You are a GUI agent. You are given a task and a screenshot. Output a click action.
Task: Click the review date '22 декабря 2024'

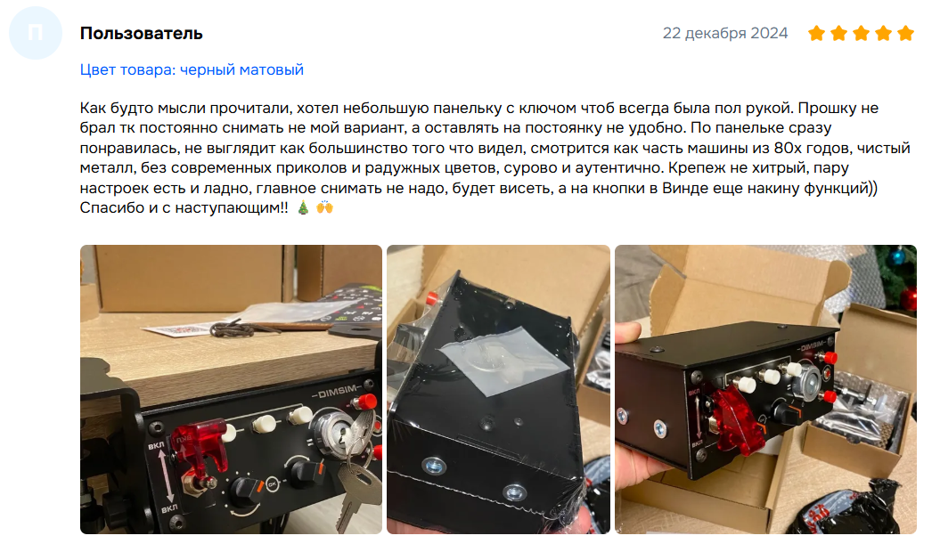click(724, 34)
